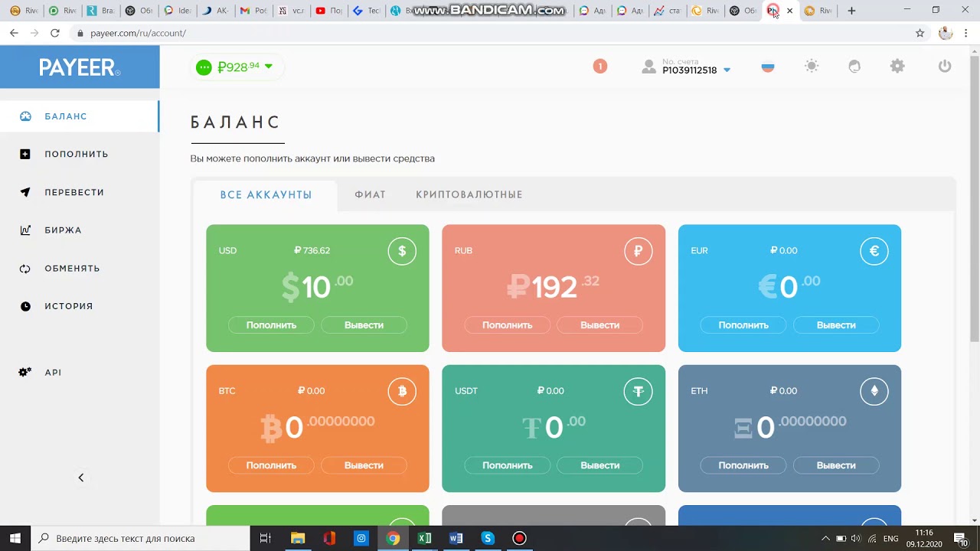Bookmark the page with the star icon
This screenshot has width=980, height=551.
pos(920,33)
